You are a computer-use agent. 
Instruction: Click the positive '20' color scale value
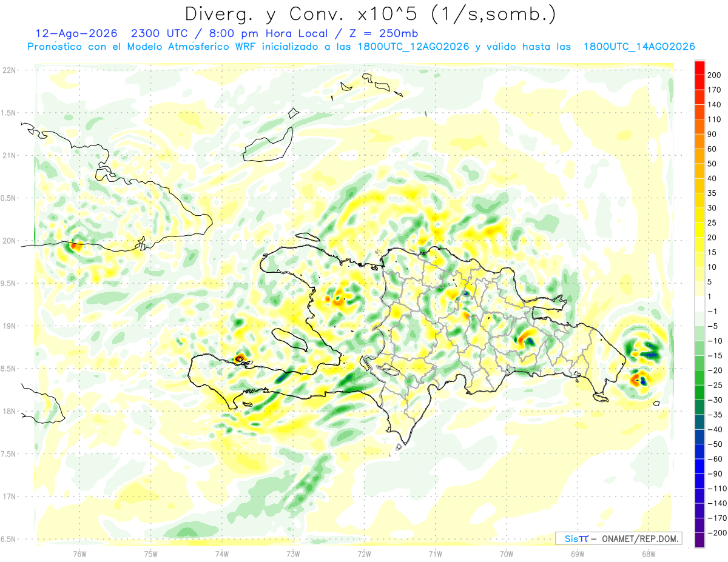(712, 238)
